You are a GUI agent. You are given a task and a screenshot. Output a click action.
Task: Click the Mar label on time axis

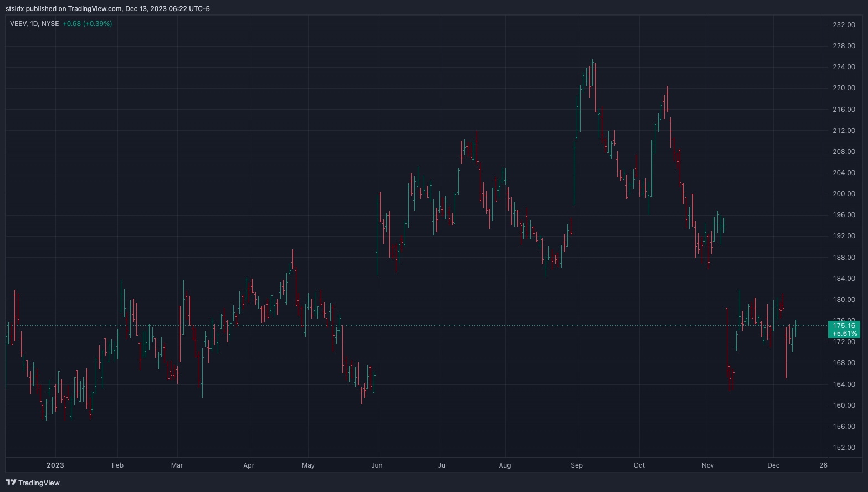pyautogui.click(x=177, y=465)
